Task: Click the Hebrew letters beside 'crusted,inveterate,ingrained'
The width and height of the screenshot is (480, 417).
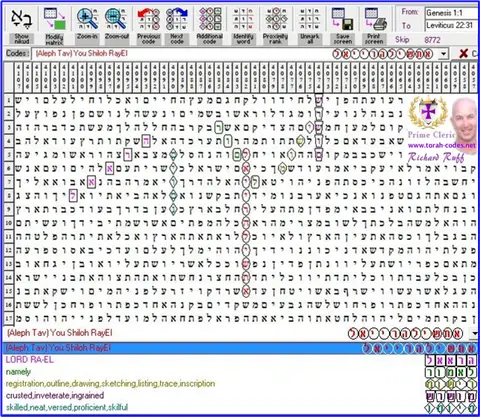Action: [x=450, y=396]
